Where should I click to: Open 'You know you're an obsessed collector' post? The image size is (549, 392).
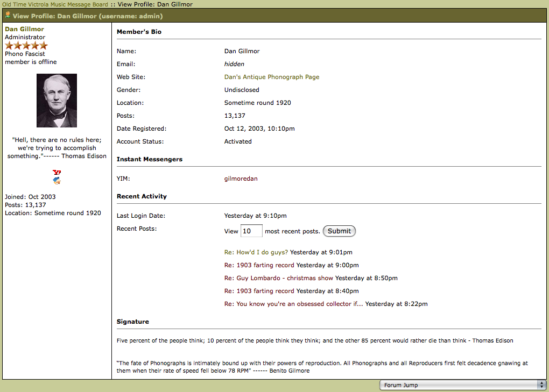pos(294,304)
